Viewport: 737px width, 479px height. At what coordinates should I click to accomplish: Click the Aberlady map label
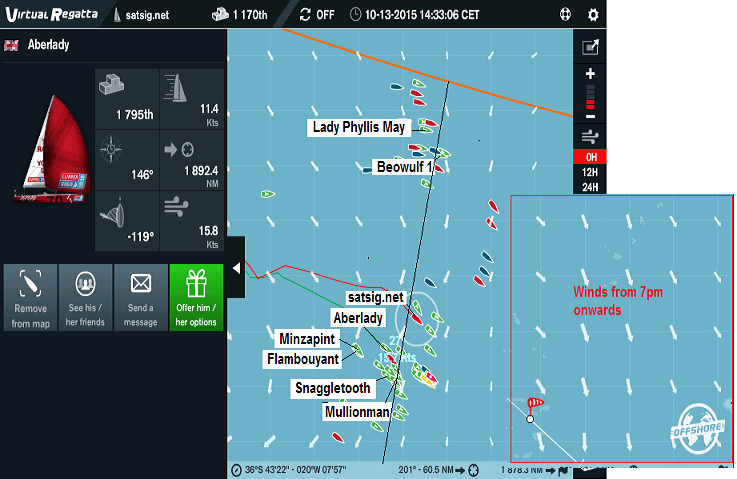pos(358,318)
